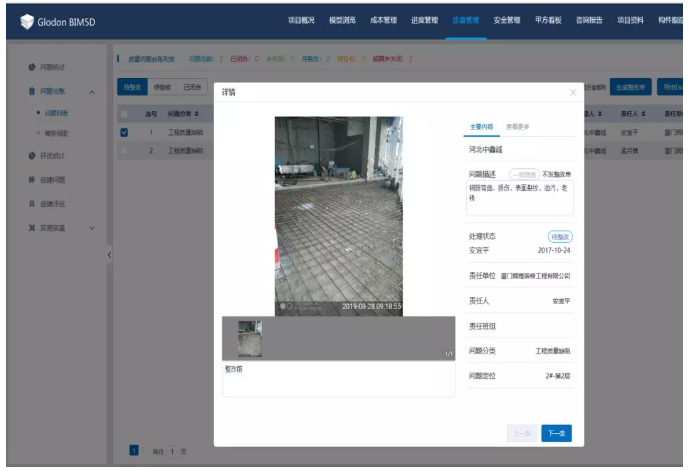Click the 下一条 button
The height and width of the screenshot is (471, 689).
556,433
